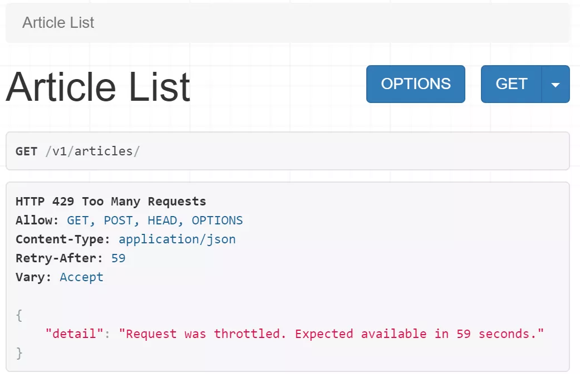Expand the GET format dropdown caret
The width and height of the screenshot is (580, 392).
click(x=555, y=84)
